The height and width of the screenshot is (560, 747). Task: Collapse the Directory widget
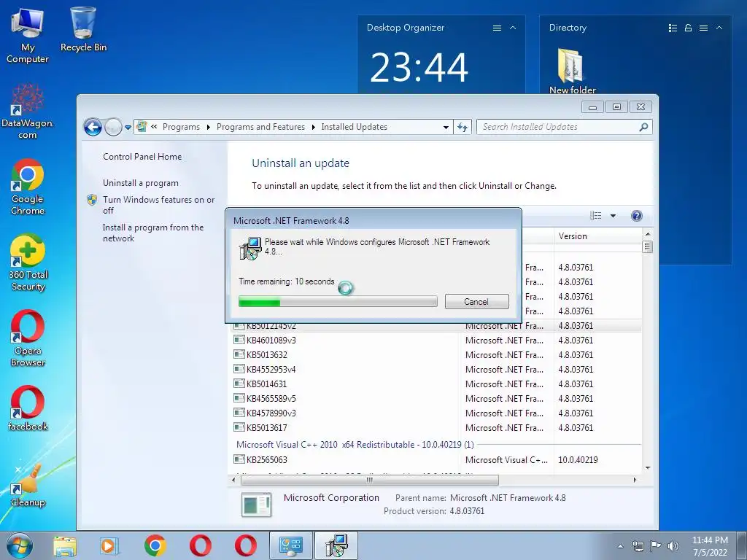(719, 28)
